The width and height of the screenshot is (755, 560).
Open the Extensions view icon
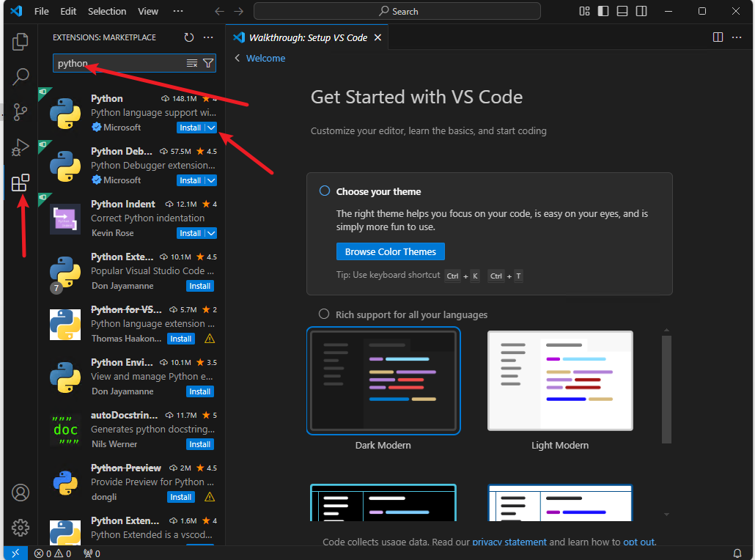(21, 183)
